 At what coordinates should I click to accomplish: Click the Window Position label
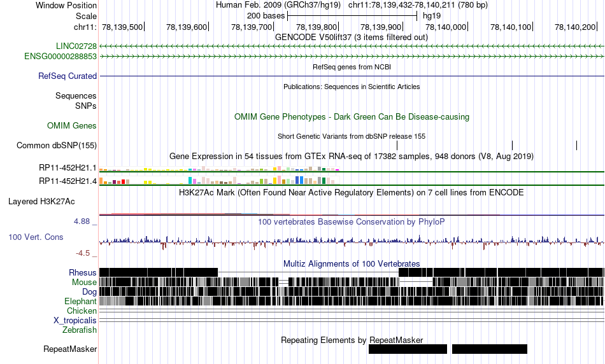click(x=66, y=5)
